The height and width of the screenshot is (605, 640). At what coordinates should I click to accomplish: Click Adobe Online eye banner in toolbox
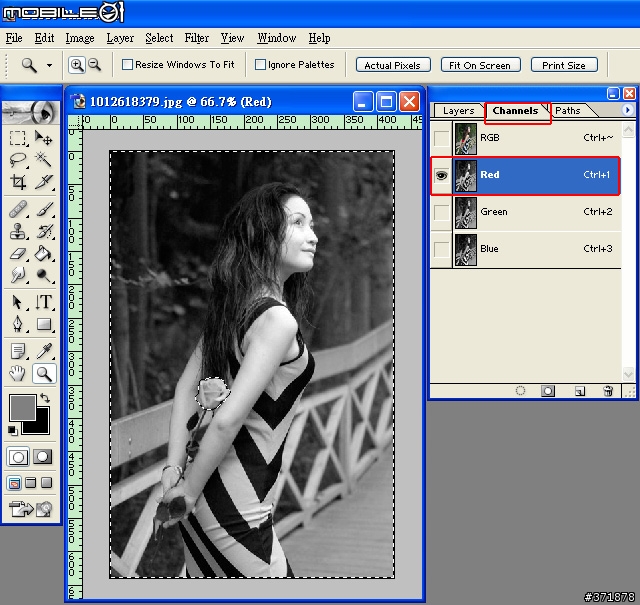[31, 112]
